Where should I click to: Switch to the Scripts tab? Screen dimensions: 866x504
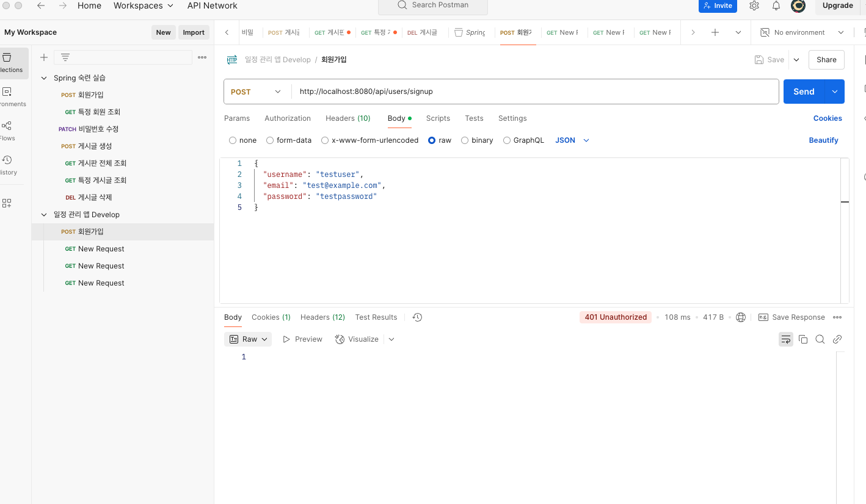click(x=438, y=118)
